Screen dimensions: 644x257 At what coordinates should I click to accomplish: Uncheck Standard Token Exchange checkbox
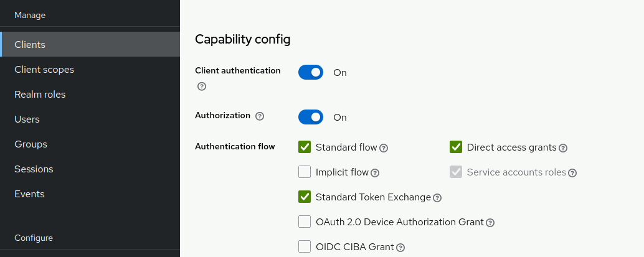305,197
